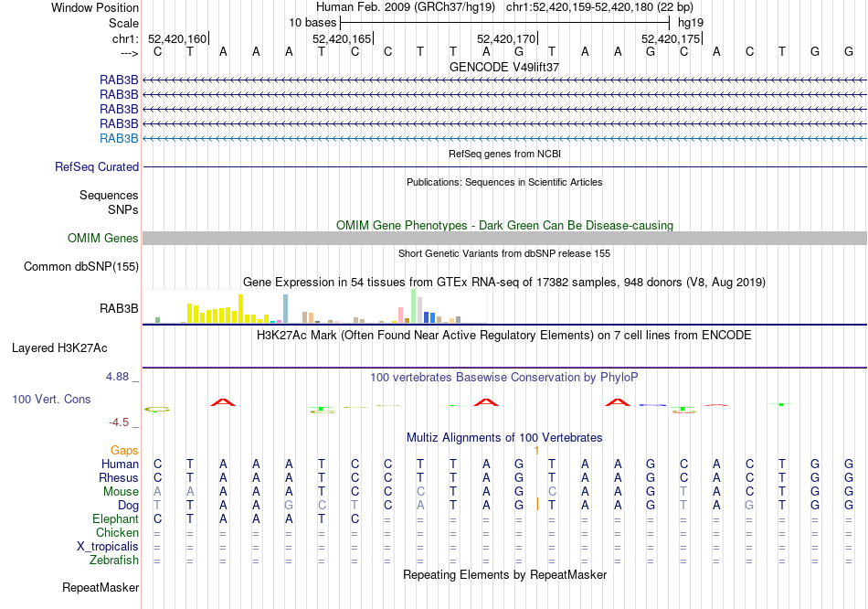Open the OMIM Genes track label

pos(103,239)
